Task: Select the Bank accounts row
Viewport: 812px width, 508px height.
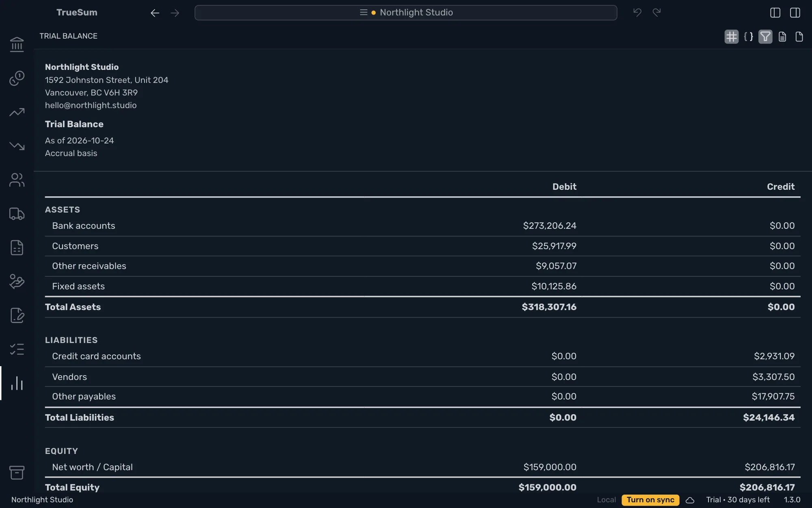Action: pos(422,226)
